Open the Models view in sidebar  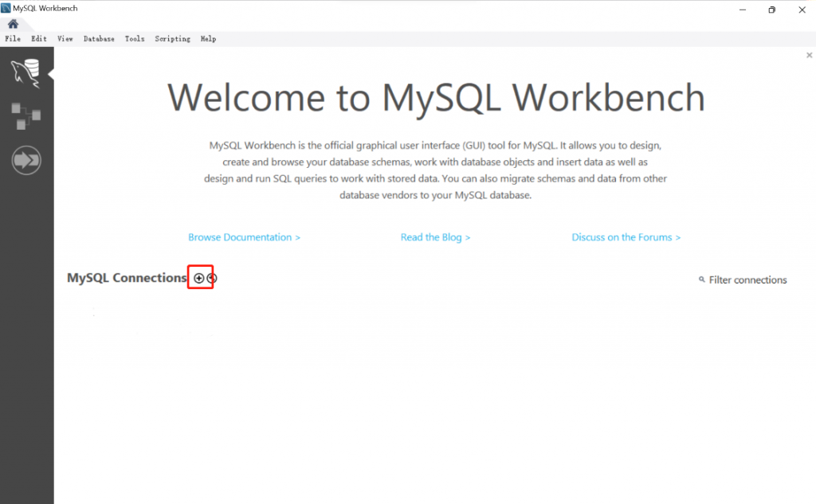coord(26,116)
